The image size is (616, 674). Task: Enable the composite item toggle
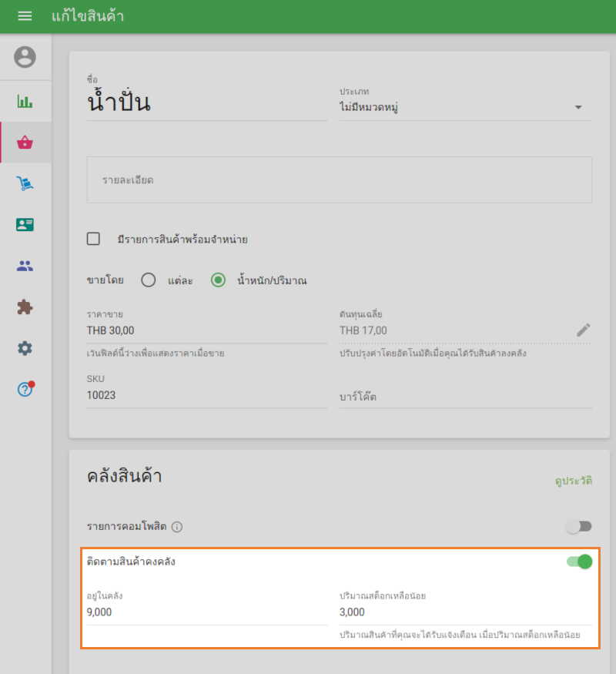point(578,526)
